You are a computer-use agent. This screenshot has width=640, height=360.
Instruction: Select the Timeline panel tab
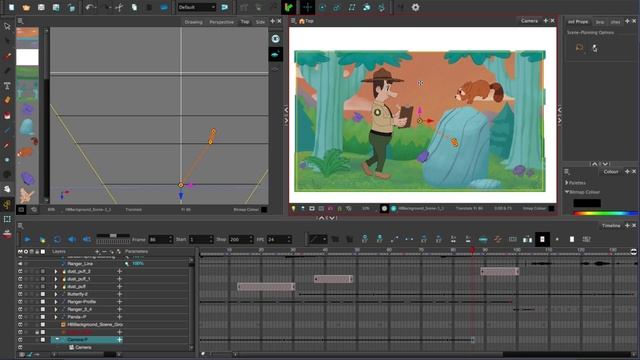click(x=611, y=226)
